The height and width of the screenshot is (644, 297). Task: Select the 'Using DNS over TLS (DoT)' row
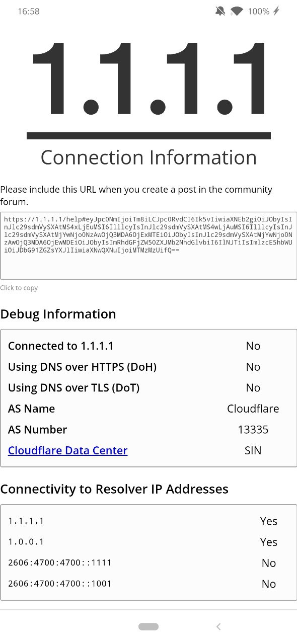(148, 387)
